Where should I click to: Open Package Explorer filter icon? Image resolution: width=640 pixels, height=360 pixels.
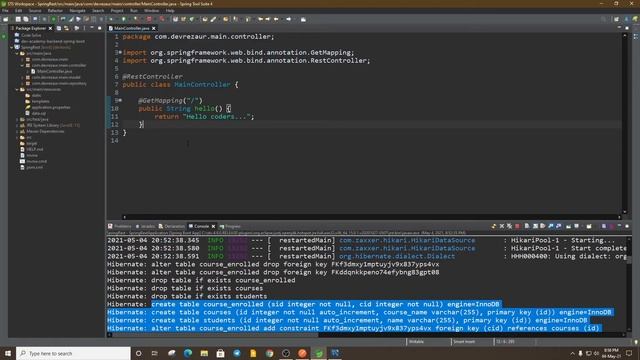[76, 28]
